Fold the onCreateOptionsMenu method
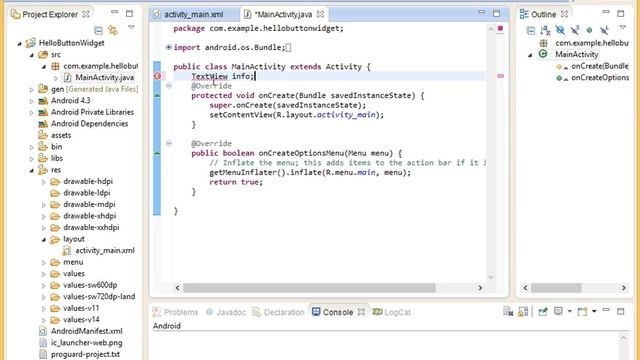The height and width of the screenshot is (360, 640). pos(168,143)
